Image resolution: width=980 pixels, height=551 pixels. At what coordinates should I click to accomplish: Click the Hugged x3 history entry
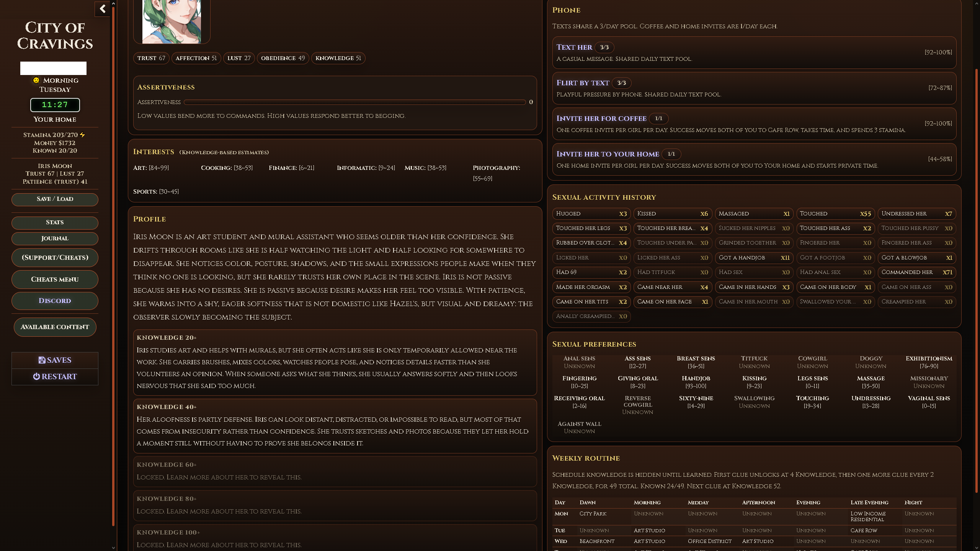591,214
